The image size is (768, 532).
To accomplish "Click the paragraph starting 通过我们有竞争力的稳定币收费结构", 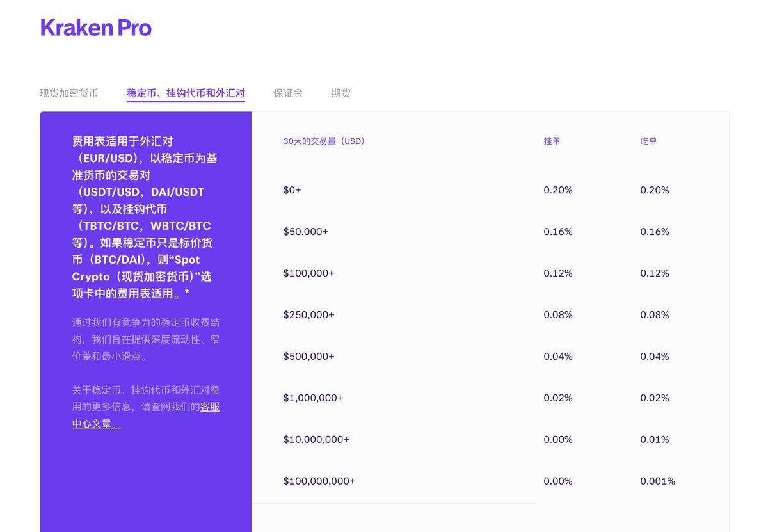I will point(146,339).
